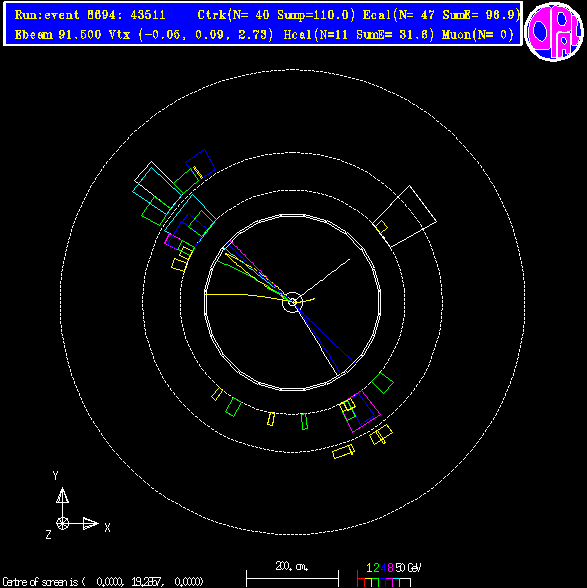Click the 200. cm scale bar
This screenshot has height=588, width=587.
tap(292, 574)
